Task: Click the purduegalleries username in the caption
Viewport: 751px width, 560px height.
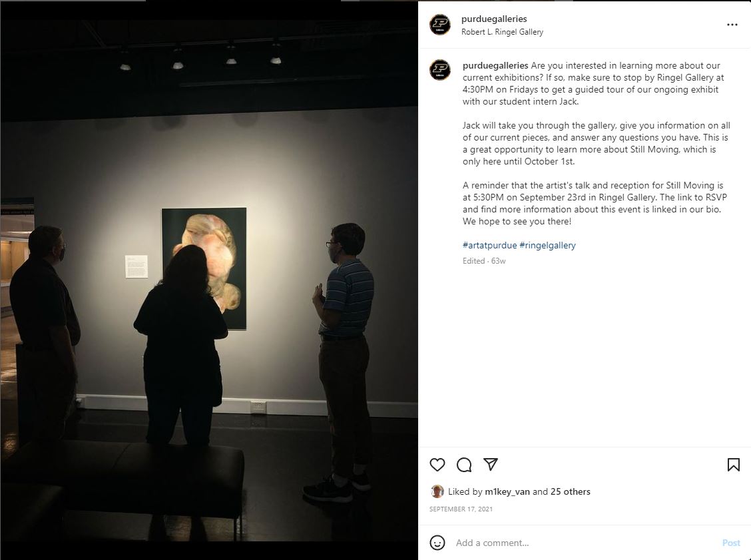Action: [495, 66]
